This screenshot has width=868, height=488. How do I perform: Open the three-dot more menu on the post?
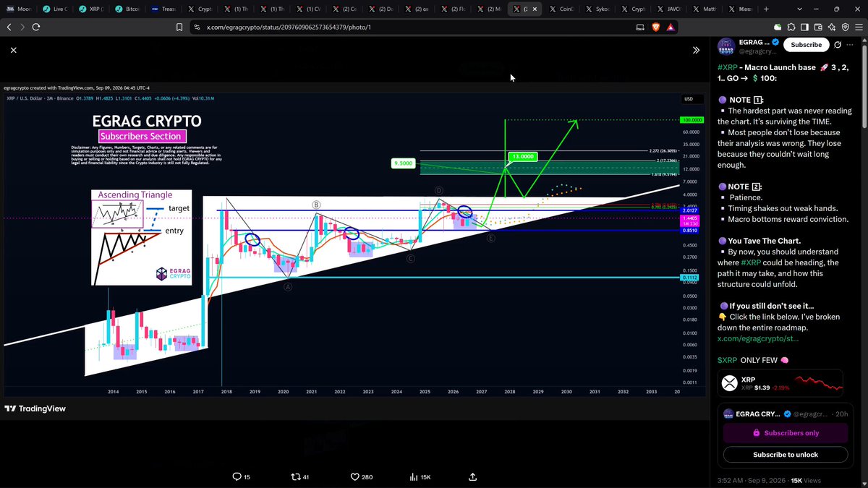coord(851,44)
